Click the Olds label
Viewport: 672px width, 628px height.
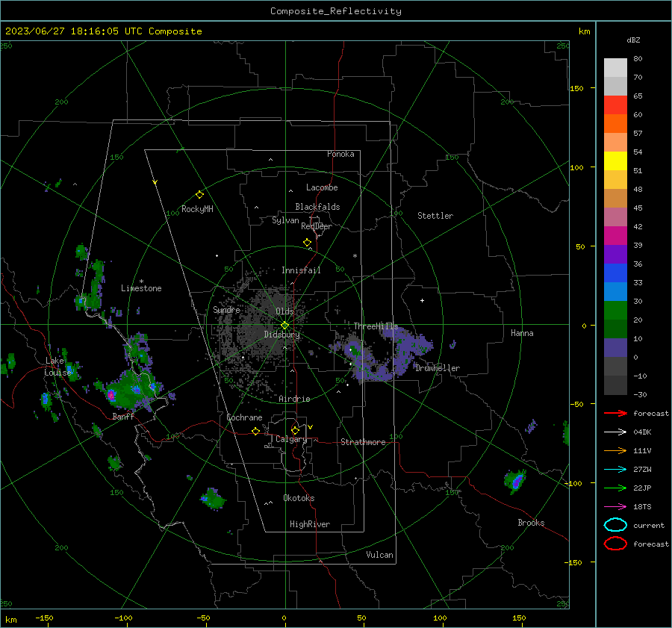click(284, 311)
